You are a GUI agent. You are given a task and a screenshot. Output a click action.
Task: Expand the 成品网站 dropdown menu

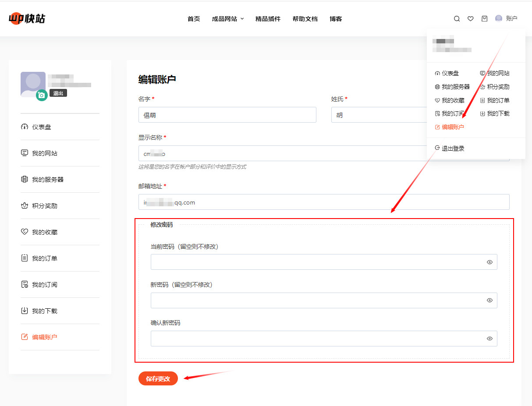(x=227, y=19)
